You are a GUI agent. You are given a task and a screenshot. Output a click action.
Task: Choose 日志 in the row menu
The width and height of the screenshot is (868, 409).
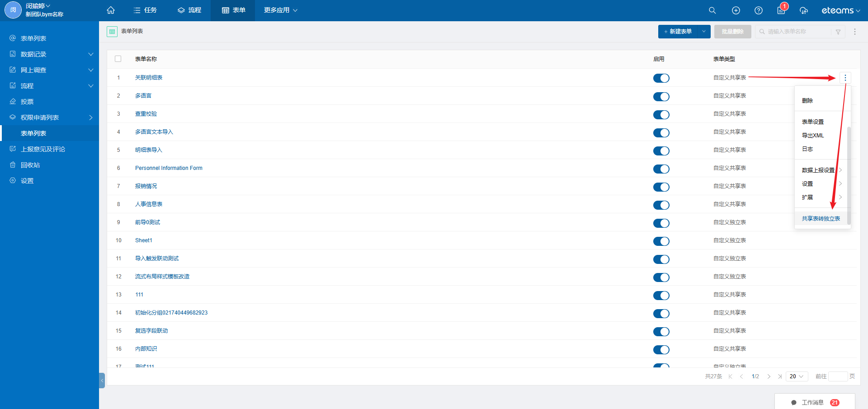tap(807, 149)
